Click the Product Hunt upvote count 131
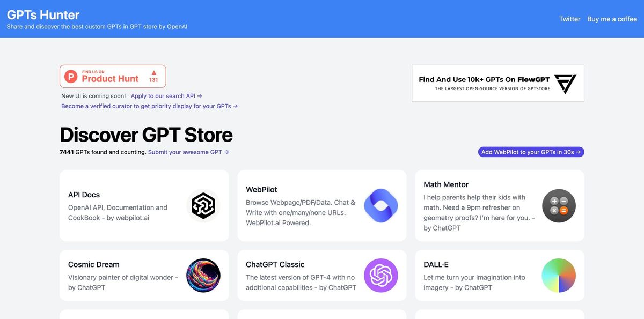The height and width of the screenshot is (319, 644). tap(153, 80)
